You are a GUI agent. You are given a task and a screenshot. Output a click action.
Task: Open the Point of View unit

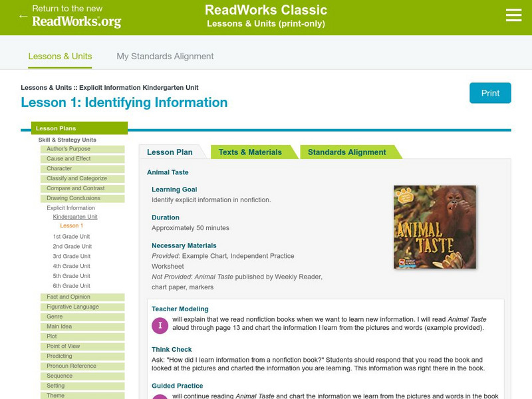pos(82,346)
